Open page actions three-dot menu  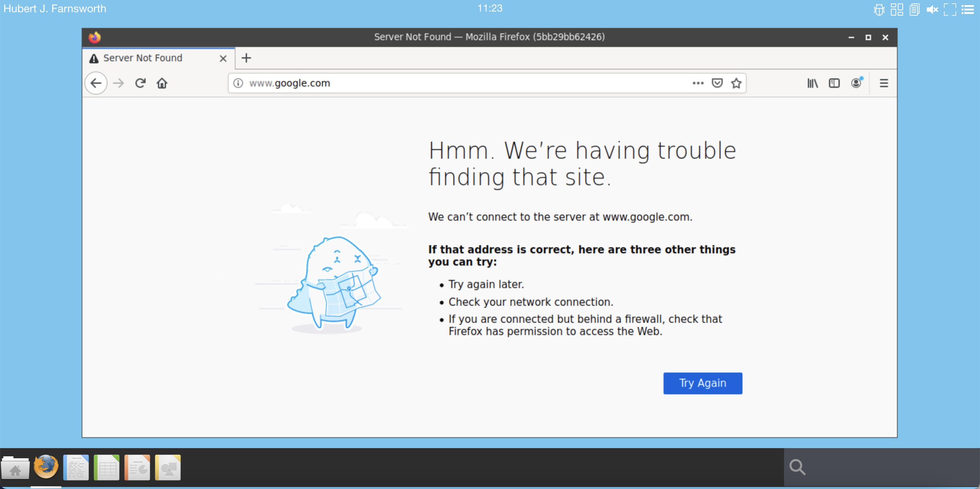click(698, 83)
